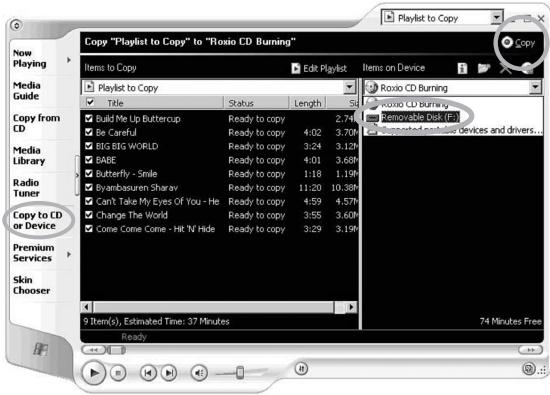550x395 pixels.
Task: Open the Media Guide tab
Action: tap(27, 91)
